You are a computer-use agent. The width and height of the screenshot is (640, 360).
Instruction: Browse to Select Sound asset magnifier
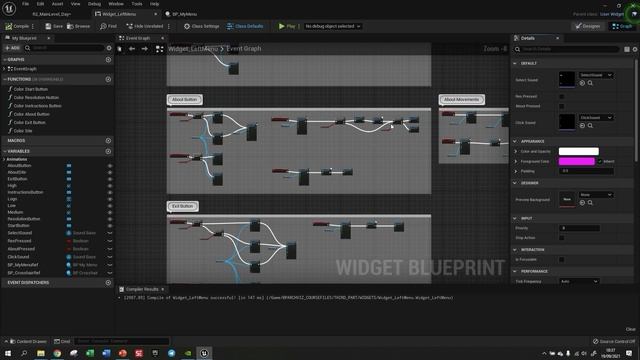[590, 83]
